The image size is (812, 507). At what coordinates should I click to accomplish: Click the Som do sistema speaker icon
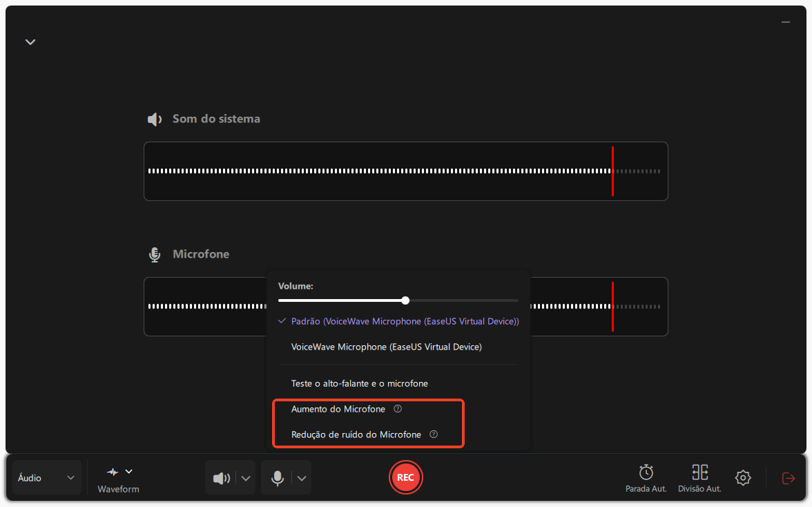pyautogui.click(x=155, y=119)
